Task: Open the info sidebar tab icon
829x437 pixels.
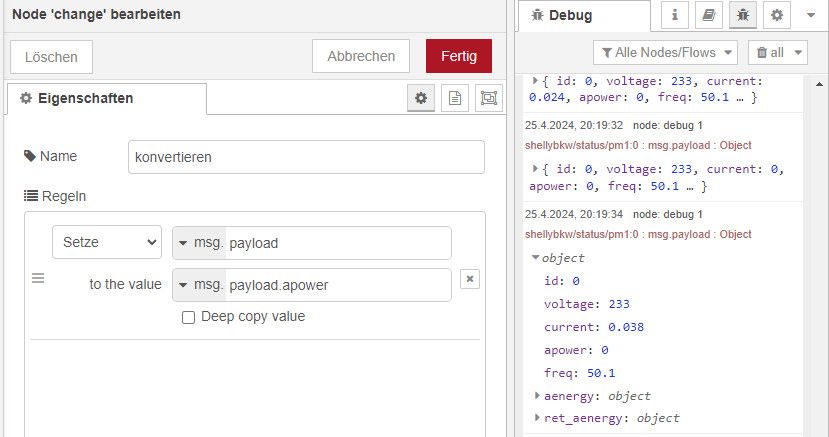Action: pos(675,15)
